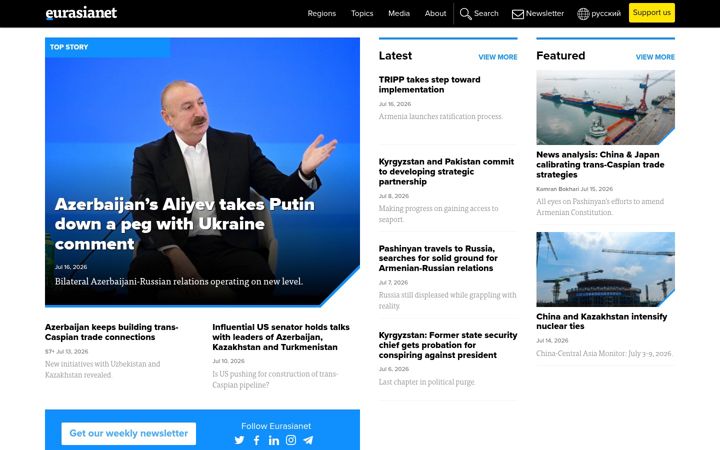This screenshot has width=720, height=450.
Task: Open TRIPP takes step toward implementation article
Action: (x=429, y=84)
